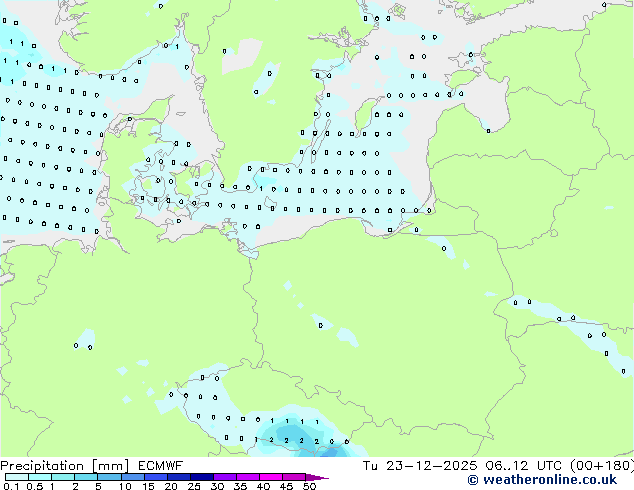Pick the legend swatch between 15 and 20
634x490 pixels.
click(x=155, y=477)
